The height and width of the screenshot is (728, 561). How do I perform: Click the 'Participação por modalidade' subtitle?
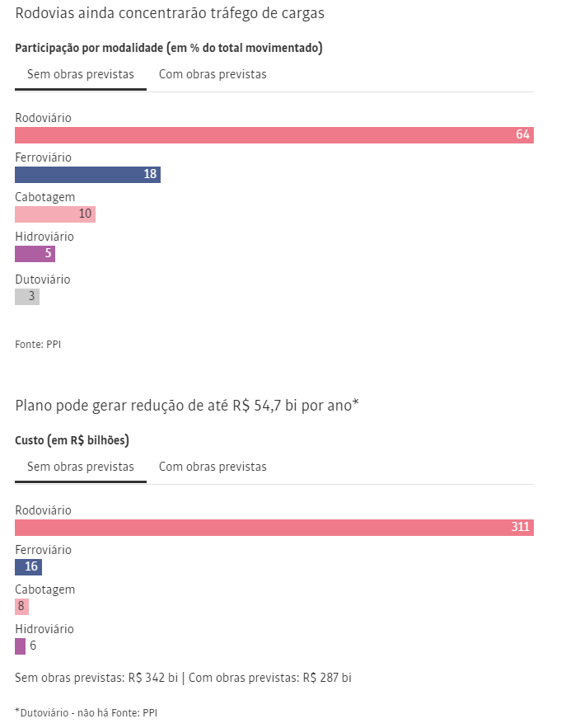click(x=168, y=48)
